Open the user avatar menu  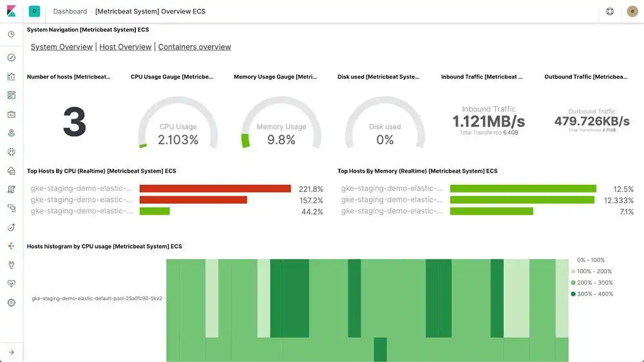[632, 12]
